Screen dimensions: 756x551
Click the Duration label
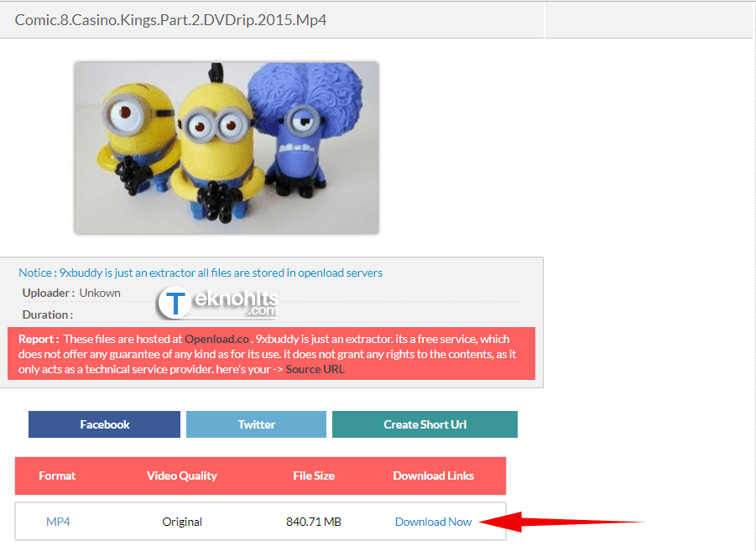[x=48, y=314]
